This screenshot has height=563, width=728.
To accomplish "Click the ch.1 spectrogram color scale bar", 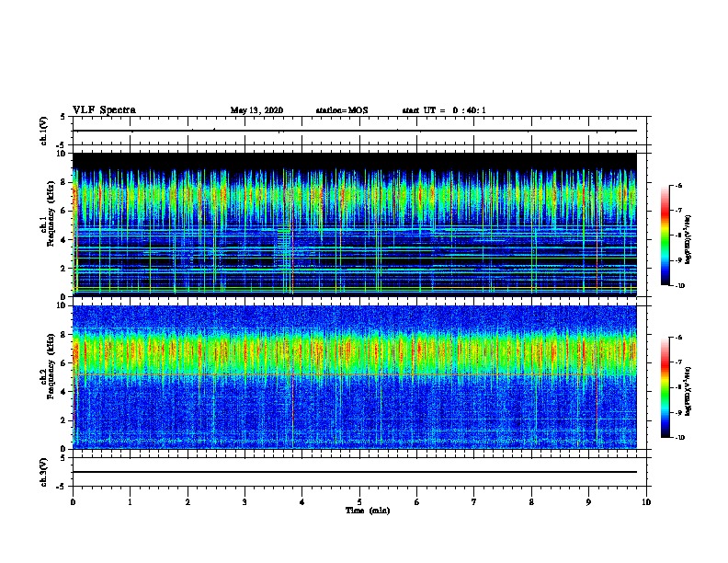I will coord(665,236).
